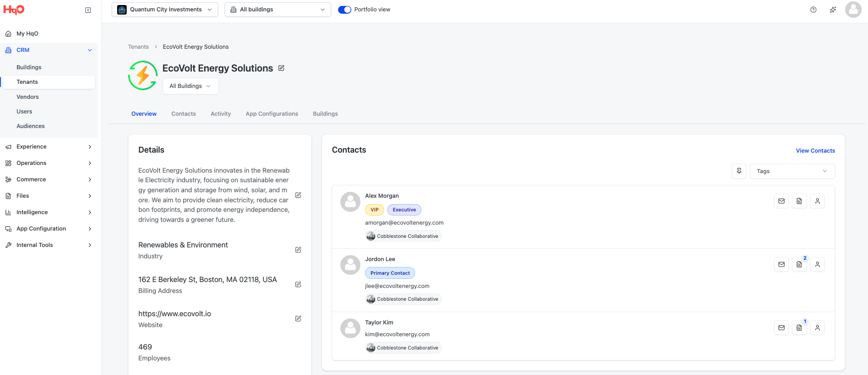Open the user account avatar
Viewport: 868px width, 375px height.
click(x=853, y=10)
